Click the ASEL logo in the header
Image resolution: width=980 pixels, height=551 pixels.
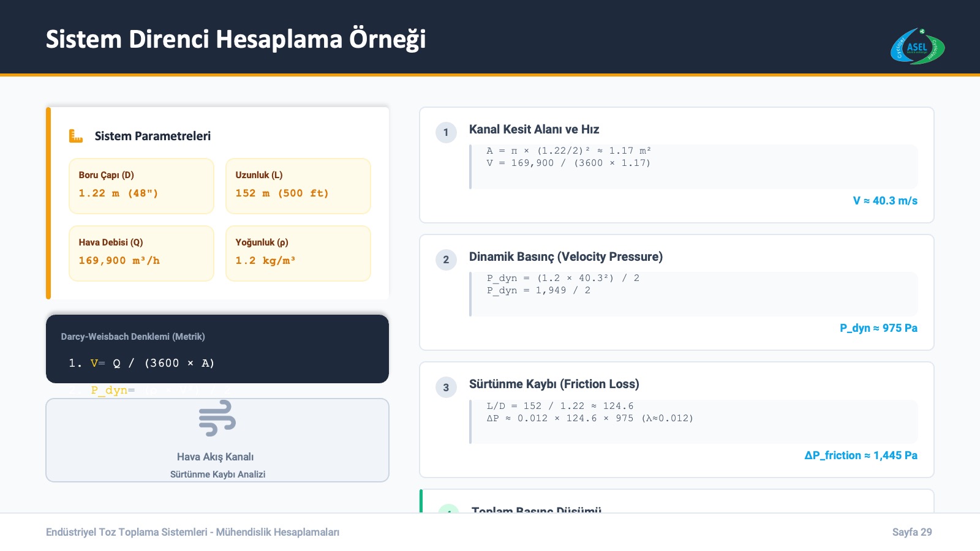pyautogui.click(x=917, y=47)
